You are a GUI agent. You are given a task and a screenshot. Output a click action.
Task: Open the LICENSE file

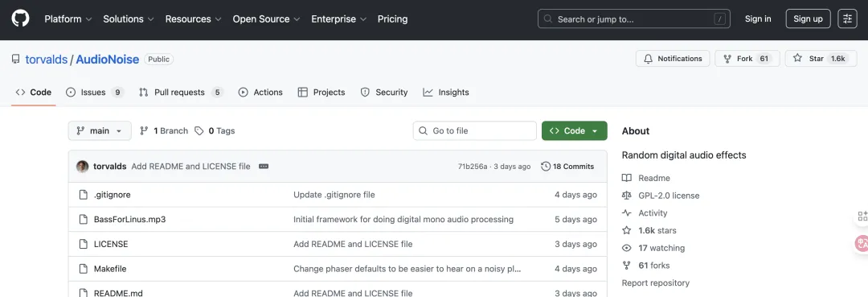[x=111, y=244]
